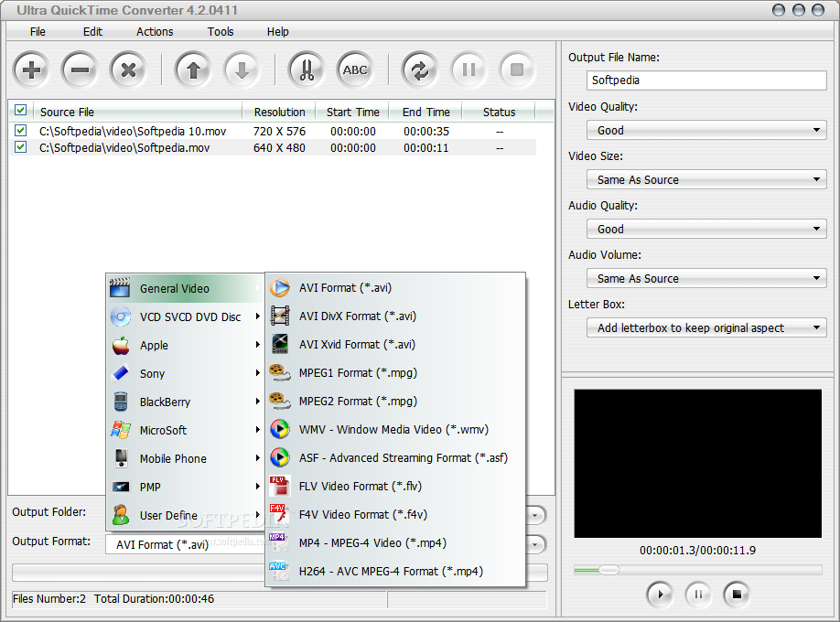Open the Audio Quality dropdown

pyautogui.click(x=706, y=229)
